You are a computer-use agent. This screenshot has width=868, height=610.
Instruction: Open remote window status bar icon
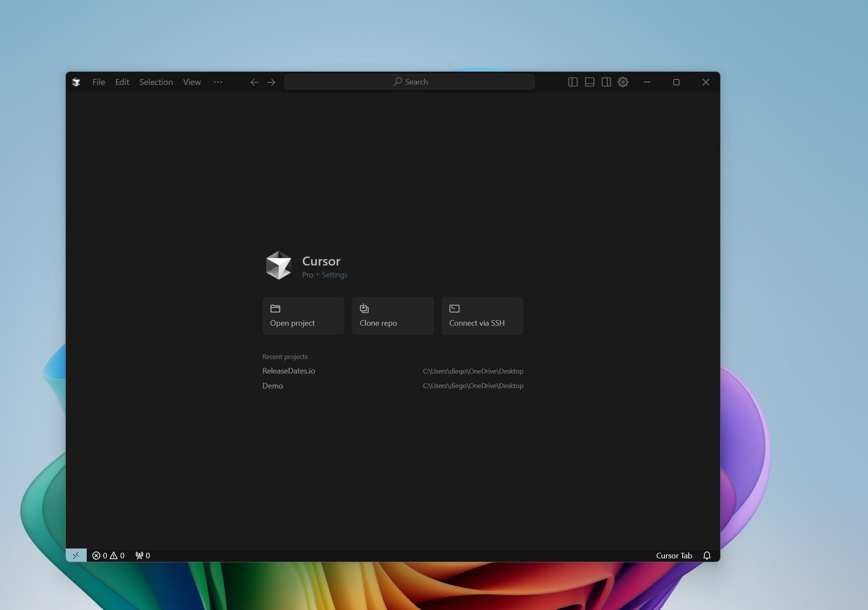[76, 555]
